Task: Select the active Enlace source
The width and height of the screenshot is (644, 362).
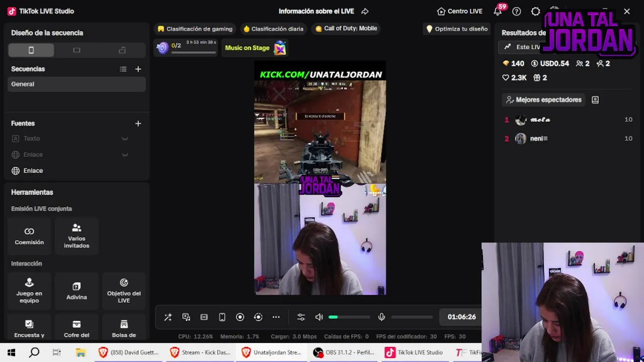Action: click(x=77, y=170)
